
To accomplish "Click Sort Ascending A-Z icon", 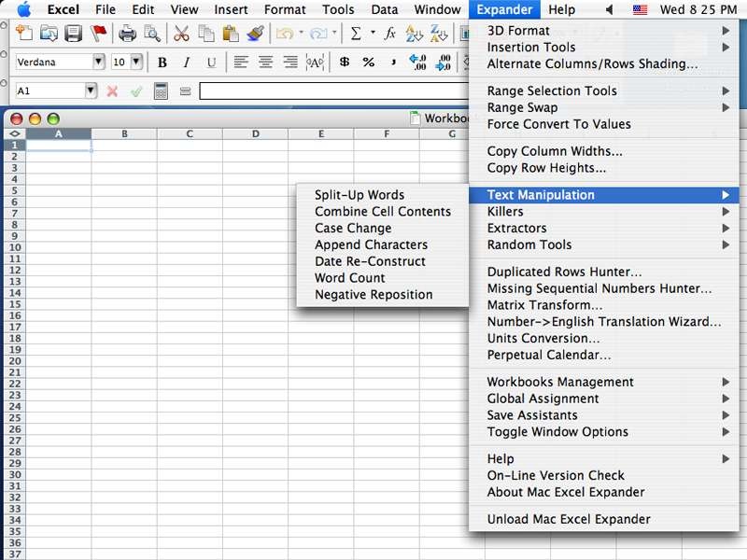I will (414, 34).
